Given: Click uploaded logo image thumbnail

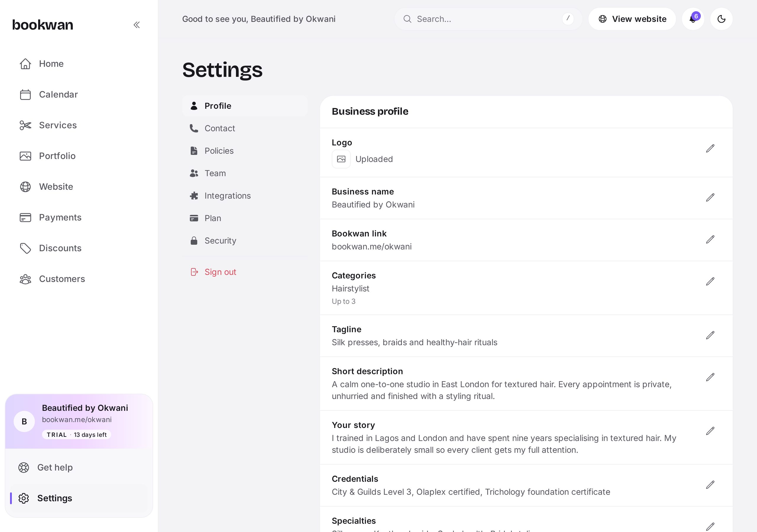Looking at the screenshot, I should point(341,159).
